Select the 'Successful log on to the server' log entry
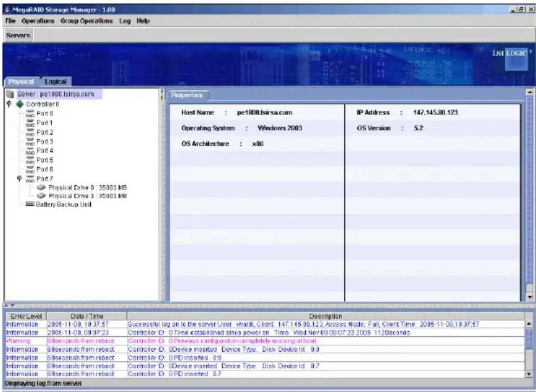Image resolution: width=536 pixels, height=392 pixels. click(265, 324)
